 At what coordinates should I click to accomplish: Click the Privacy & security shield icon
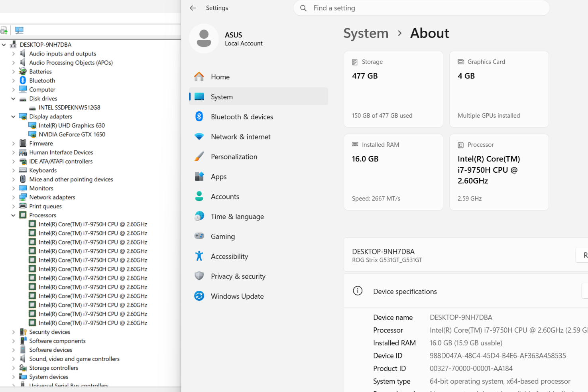199,276
